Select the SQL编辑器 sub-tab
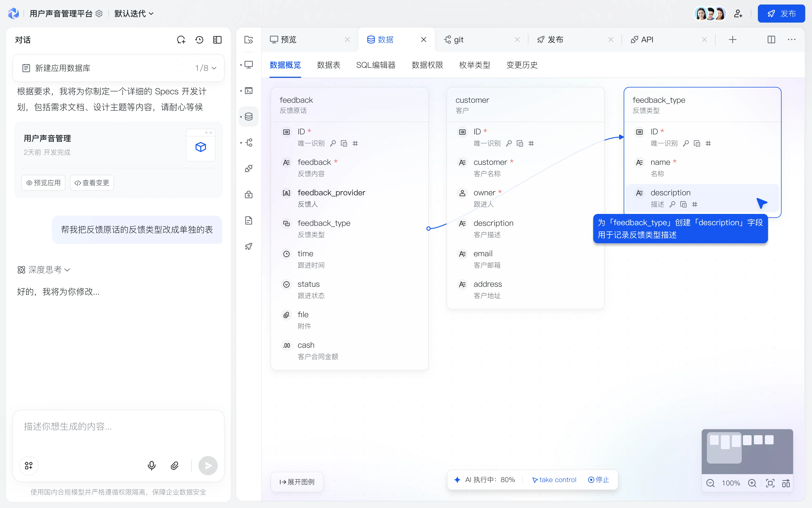 coord(376,65)
